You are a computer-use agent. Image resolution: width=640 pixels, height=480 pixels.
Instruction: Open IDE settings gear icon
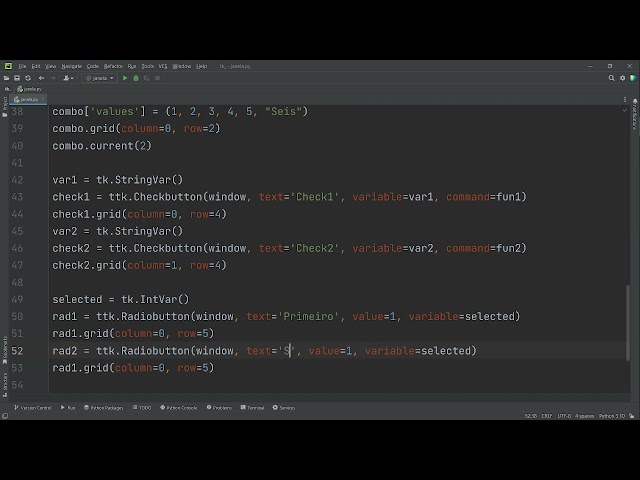point(622,78)
